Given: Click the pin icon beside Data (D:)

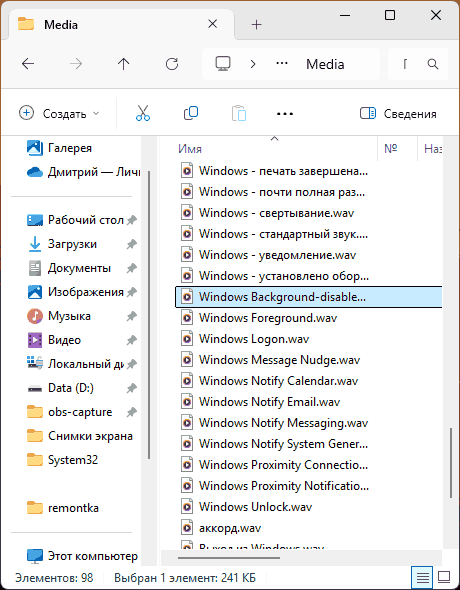Looking at the screenshot, I should (x=131, y=388).
